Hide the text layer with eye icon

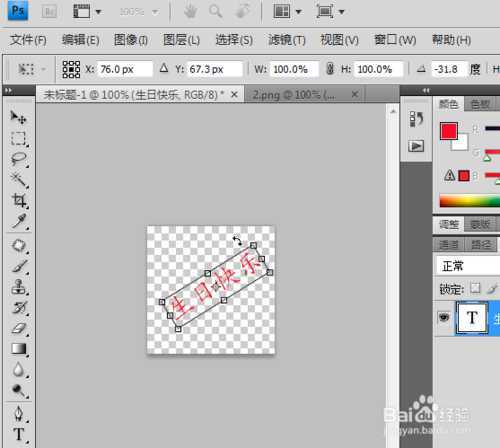tap(444, 317)
